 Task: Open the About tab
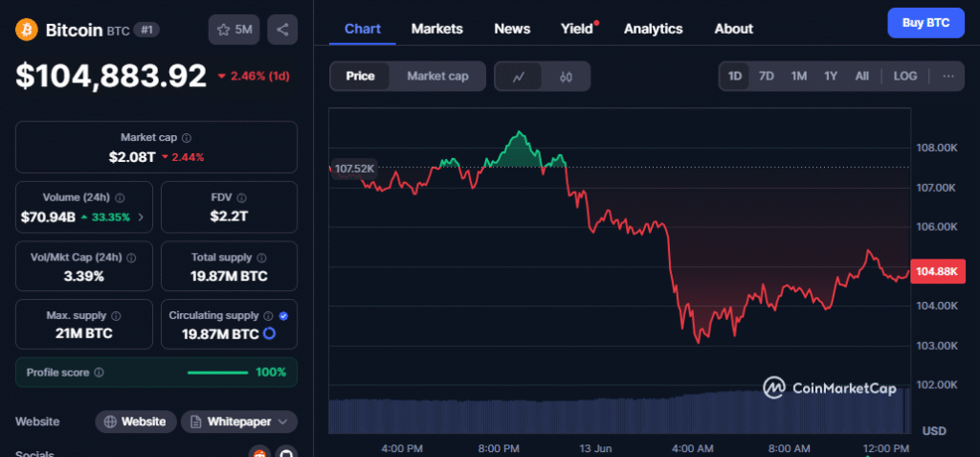734,29
